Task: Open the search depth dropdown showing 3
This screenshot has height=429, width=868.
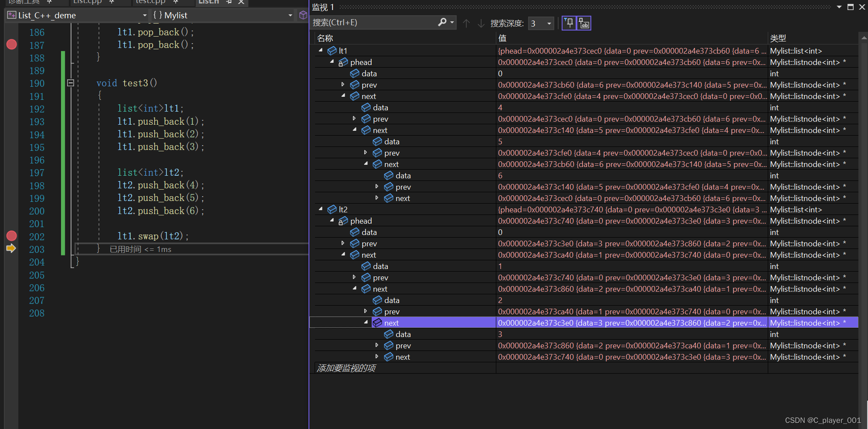Action: coord(549,24)
